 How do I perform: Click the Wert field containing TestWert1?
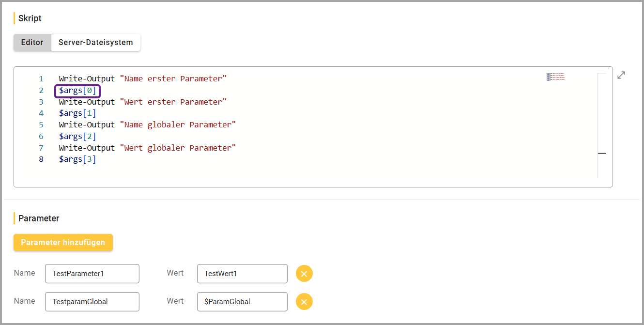(x=242, y=274)
